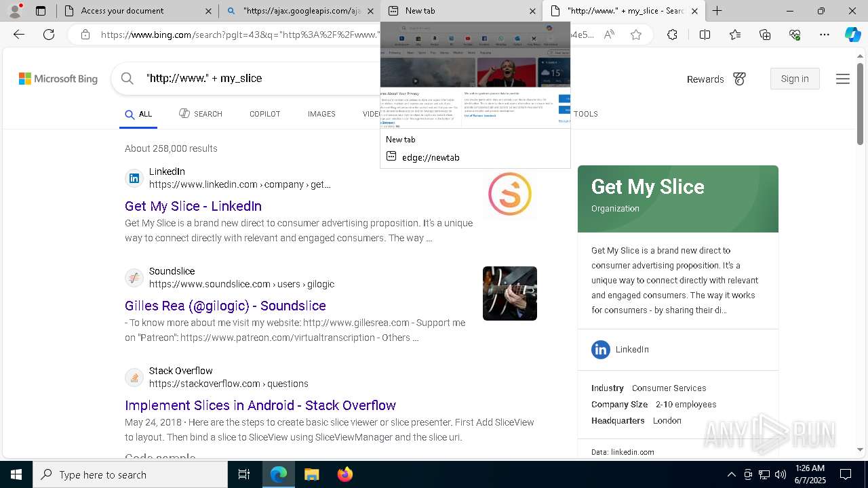Open 'Get My Slice - LinkedIn' result
Image resolution: width=868 pixels, height=488 pixels.
[x=193, y=206]
